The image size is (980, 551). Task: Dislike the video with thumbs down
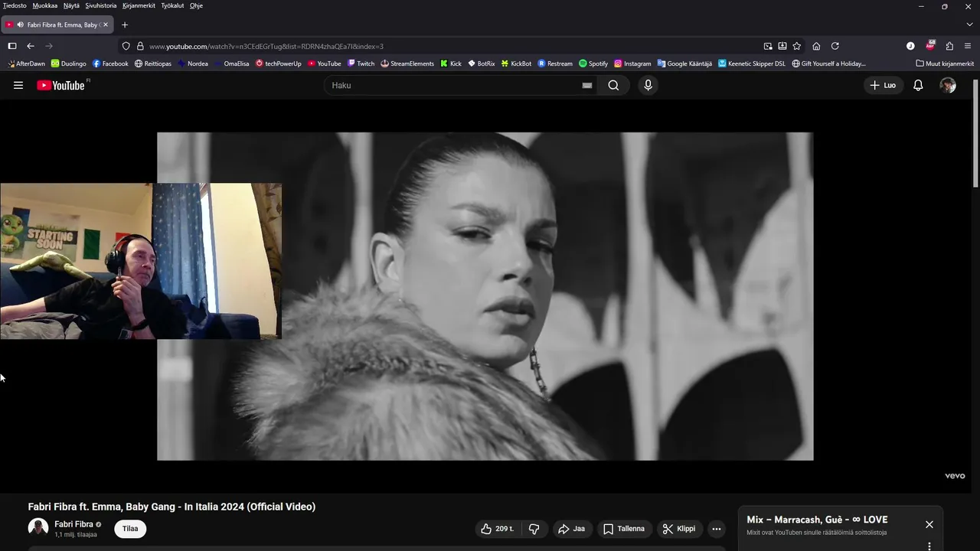click(x=534, y=529)
